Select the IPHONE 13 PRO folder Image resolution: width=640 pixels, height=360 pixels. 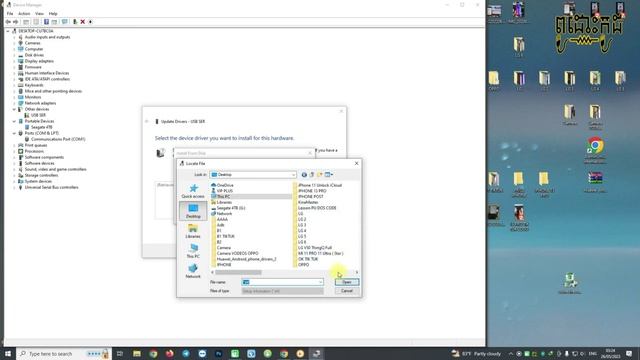click(x=310, y=191)
